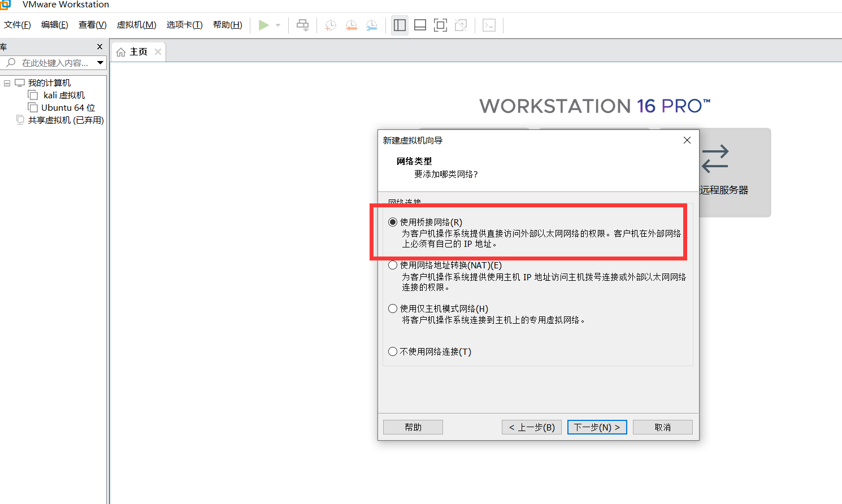Close the 主页 tab

point(158,52)
